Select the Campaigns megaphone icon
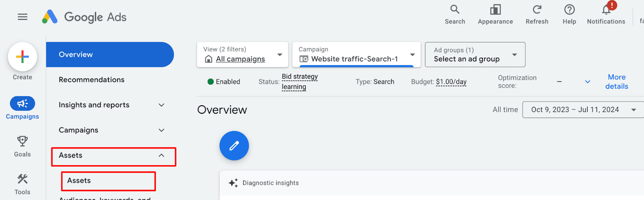 (23, 104)
